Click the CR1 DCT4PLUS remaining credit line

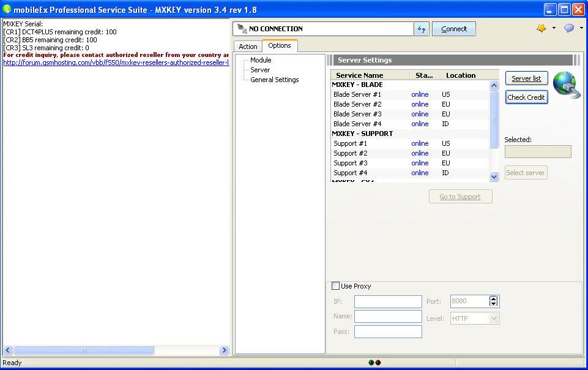click(x=60, y=32)
